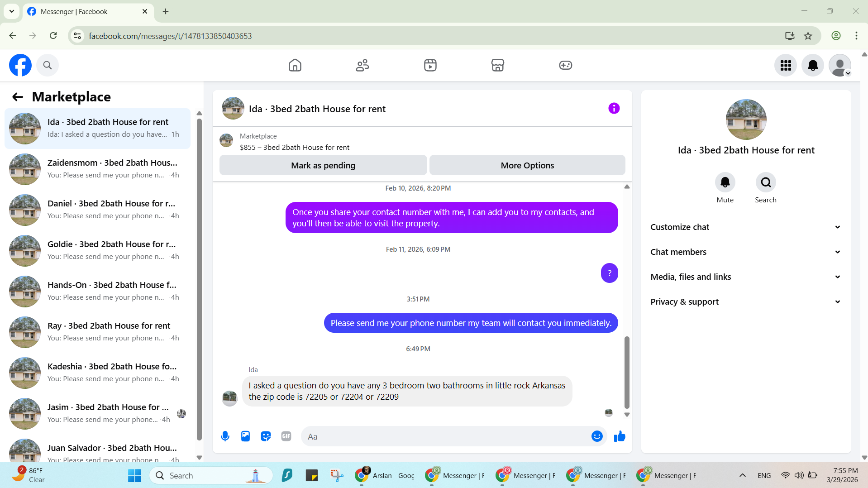Open the Marketplace storefront icon
This screenshot has width=868, height=488.
498,65
